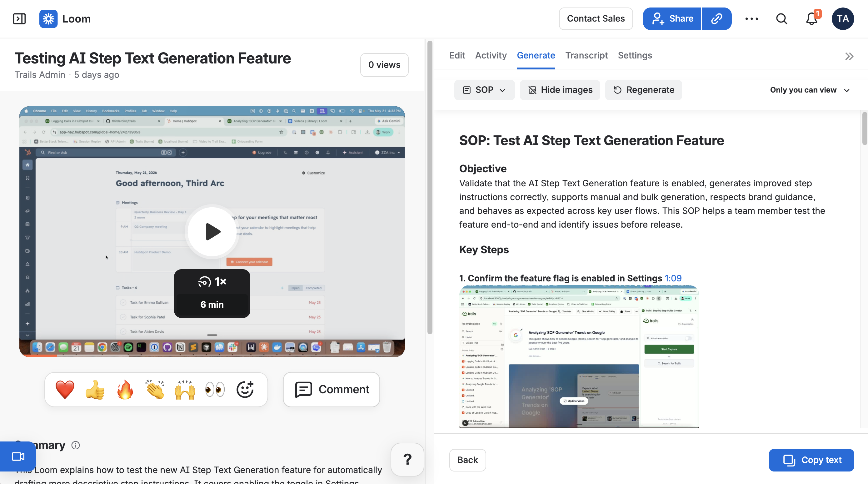Collapse the right panel with double chevron
The image size is (868, 484).
[x=849, y=56]
